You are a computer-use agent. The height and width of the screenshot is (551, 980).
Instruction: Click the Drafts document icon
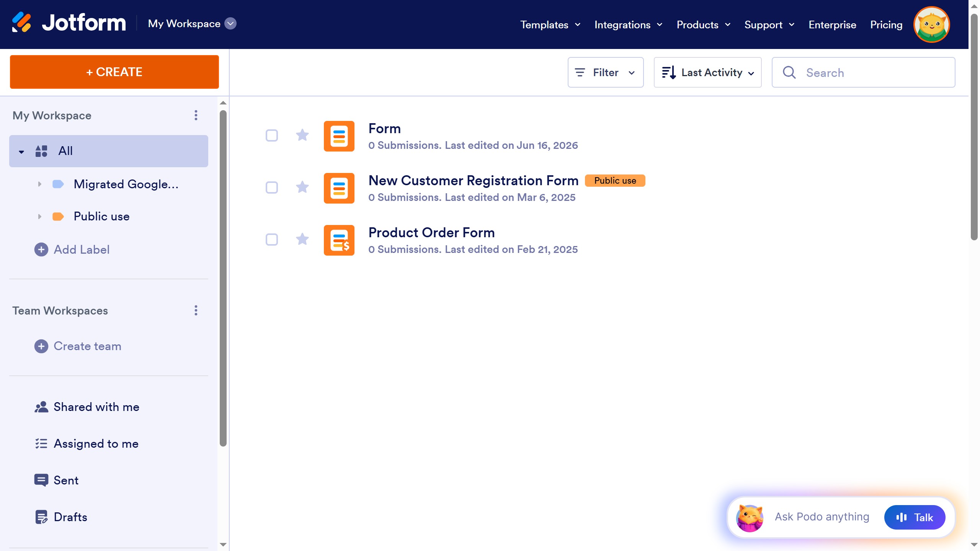[x=41, y=517]
